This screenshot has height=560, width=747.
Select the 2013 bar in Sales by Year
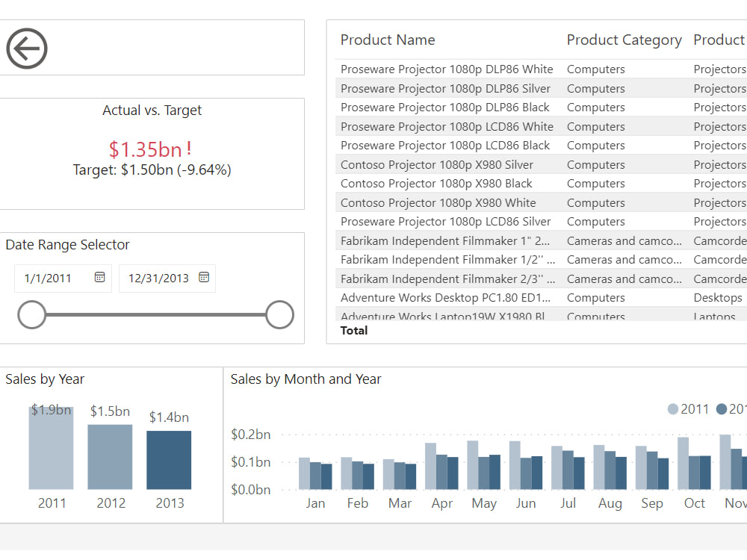tap(169, 461)
